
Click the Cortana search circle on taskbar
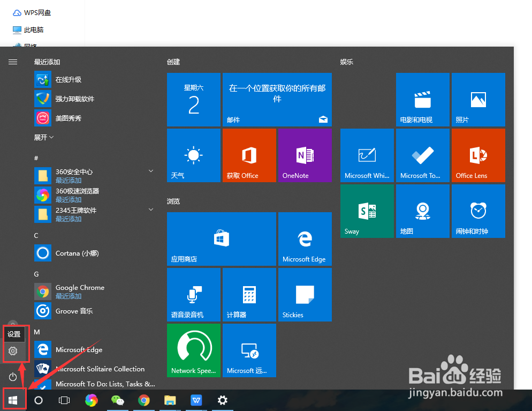38,400
